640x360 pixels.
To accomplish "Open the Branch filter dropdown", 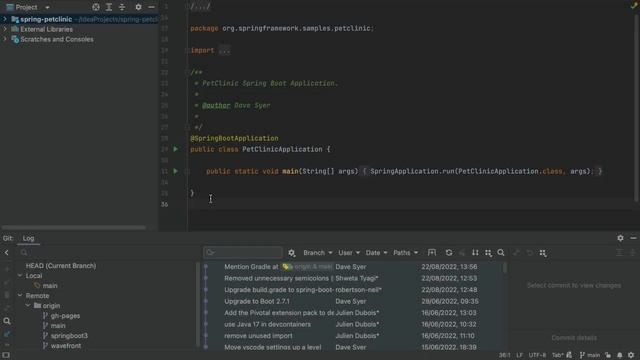I will (318, 253).
